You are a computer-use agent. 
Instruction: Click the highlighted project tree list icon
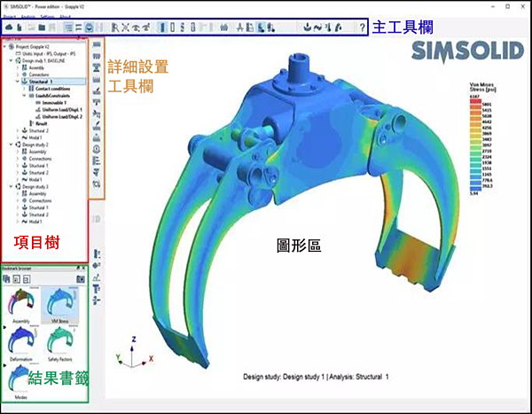68,27
